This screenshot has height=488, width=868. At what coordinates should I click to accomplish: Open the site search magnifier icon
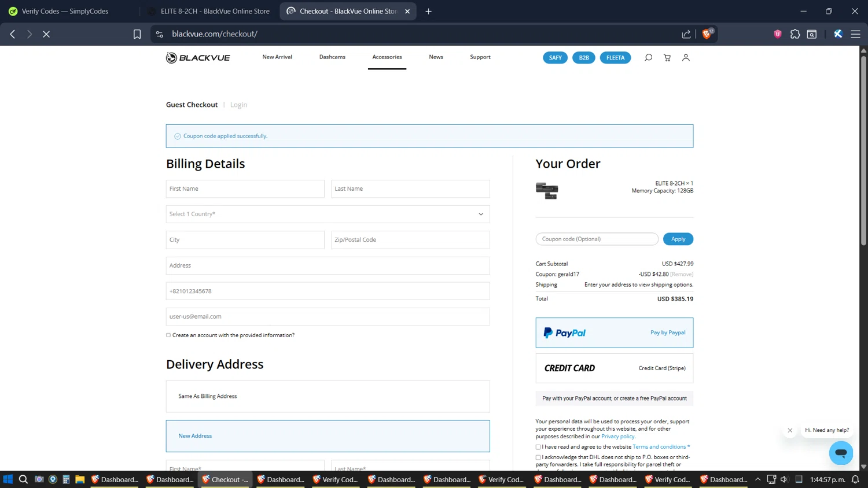[648, 58]
